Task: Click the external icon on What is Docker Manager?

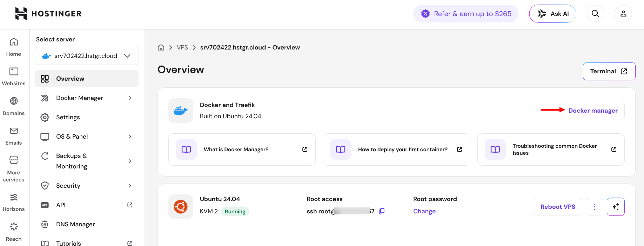Action: tap(305, 149)
